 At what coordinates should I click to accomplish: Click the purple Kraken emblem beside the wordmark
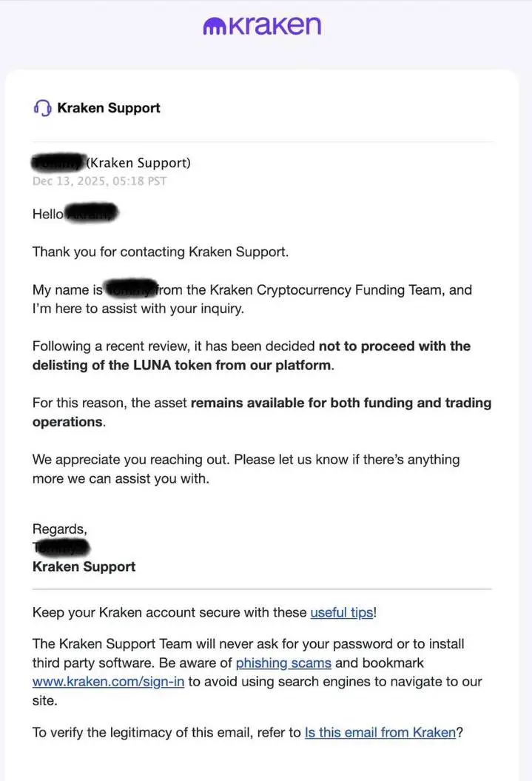(215, 27)
